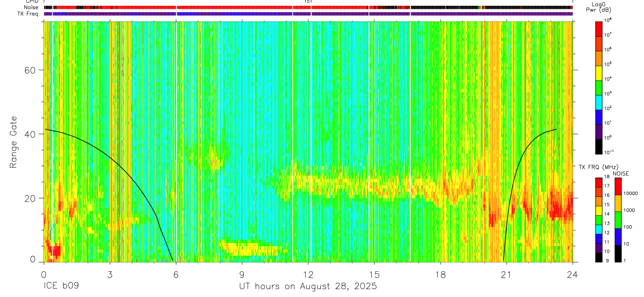
Task: Click the '100' NOISE legend value
Action: [628, 227]
